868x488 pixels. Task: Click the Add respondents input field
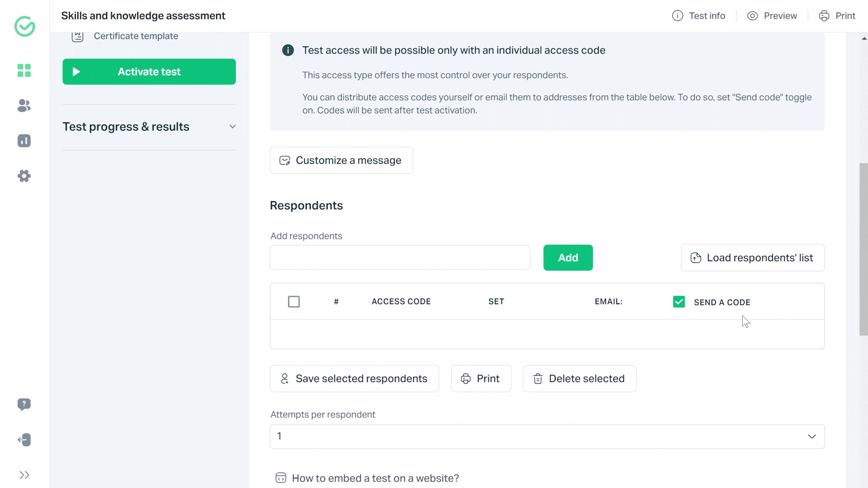point(400,257)
